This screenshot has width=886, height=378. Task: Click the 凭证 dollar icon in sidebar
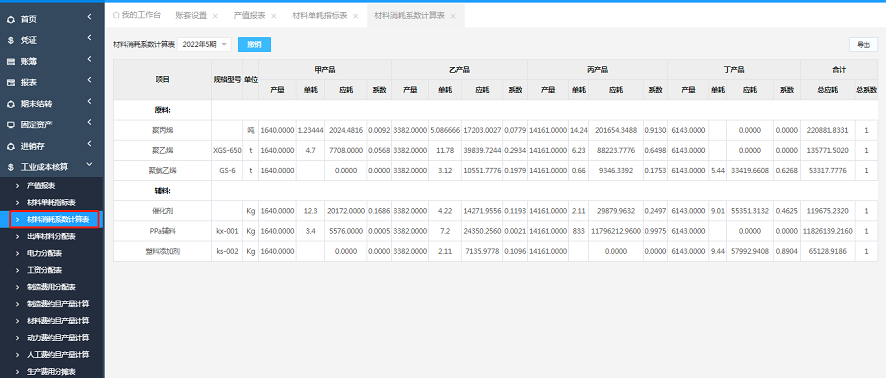[11, 41]
